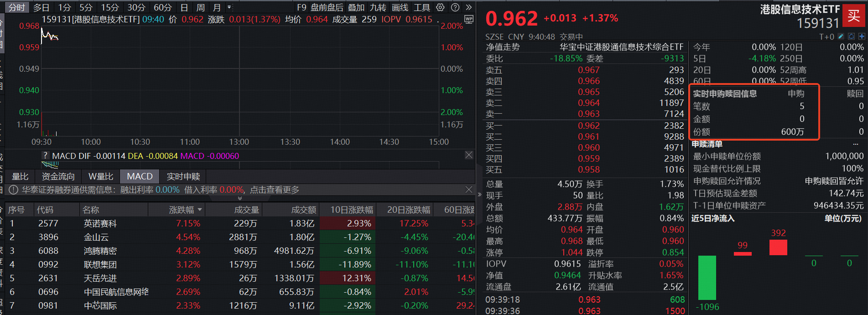Collapse the panel using double-chevron below notice
Viewport: 868px width, 315px height.
(240, 198)
